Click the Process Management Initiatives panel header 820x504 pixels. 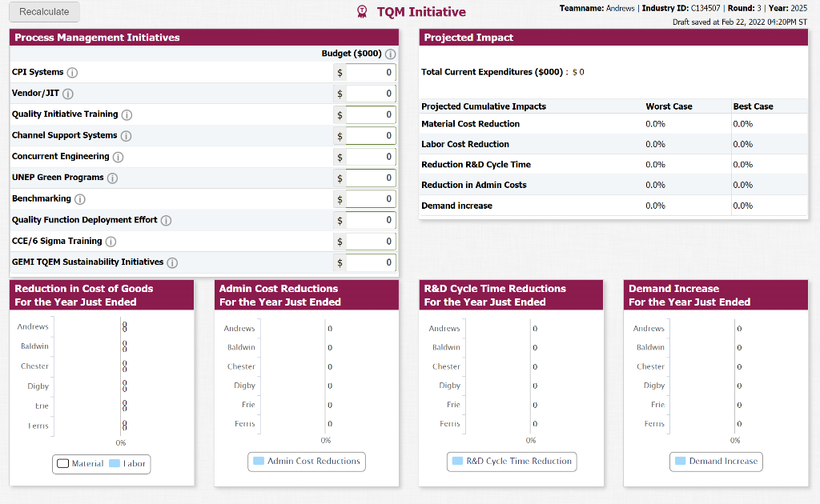pos(204,38)
